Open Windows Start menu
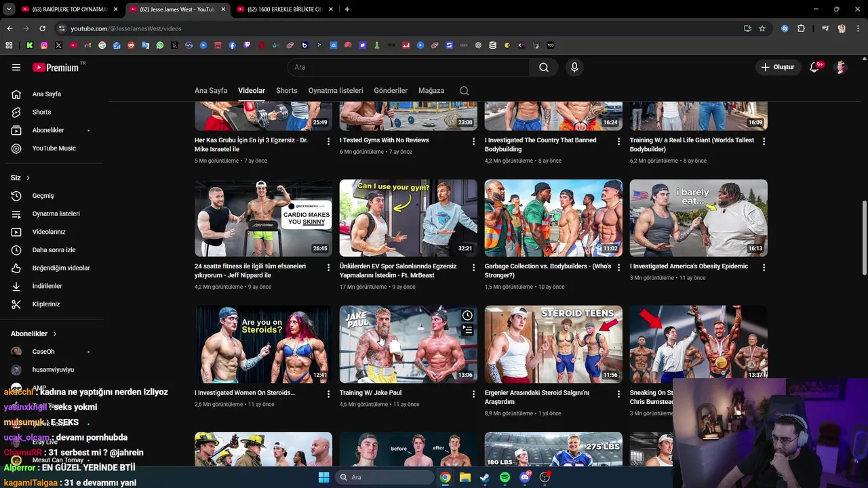868x488 pixels. tap(323, 477)
